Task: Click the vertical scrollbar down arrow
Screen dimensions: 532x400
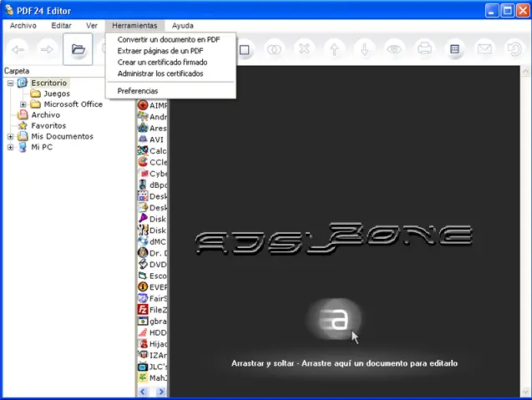Action: pos(525,392)
